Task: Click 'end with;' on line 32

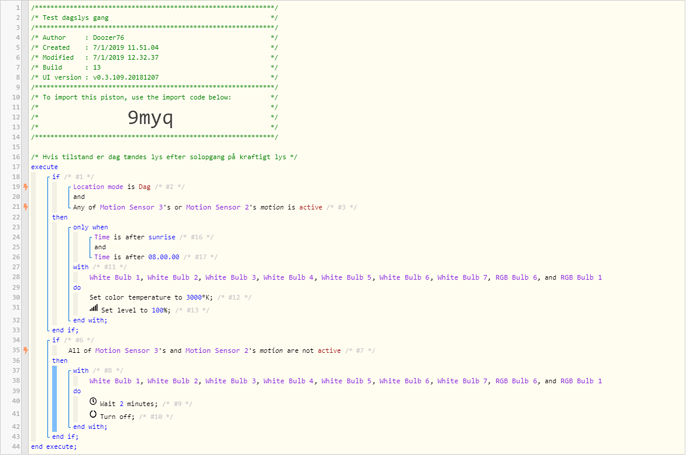Action: pos(90,320)
